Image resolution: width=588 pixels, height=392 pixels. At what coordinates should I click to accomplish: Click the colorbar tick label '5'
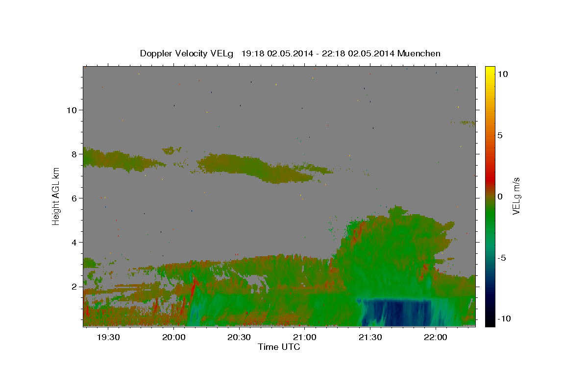500,135
